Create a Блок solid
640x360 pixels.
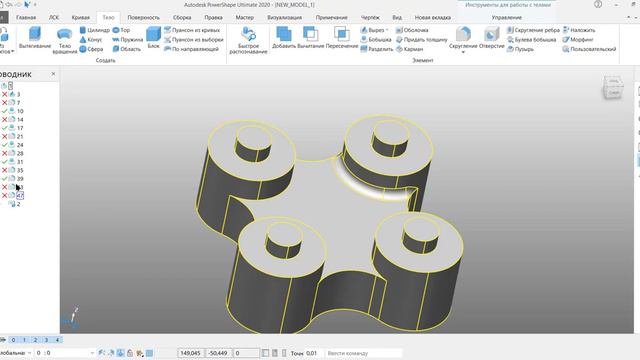pos(153,38)
